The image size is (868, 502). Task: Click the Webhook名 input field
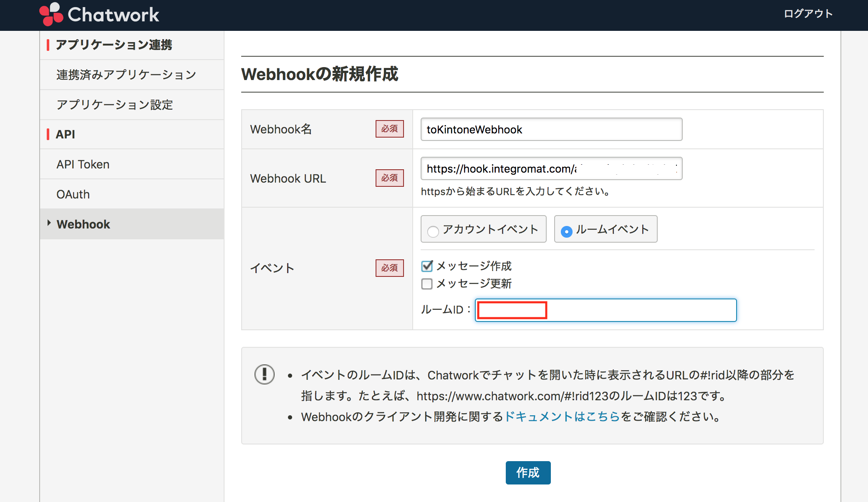pyautogui.click(x=551, y=130)
